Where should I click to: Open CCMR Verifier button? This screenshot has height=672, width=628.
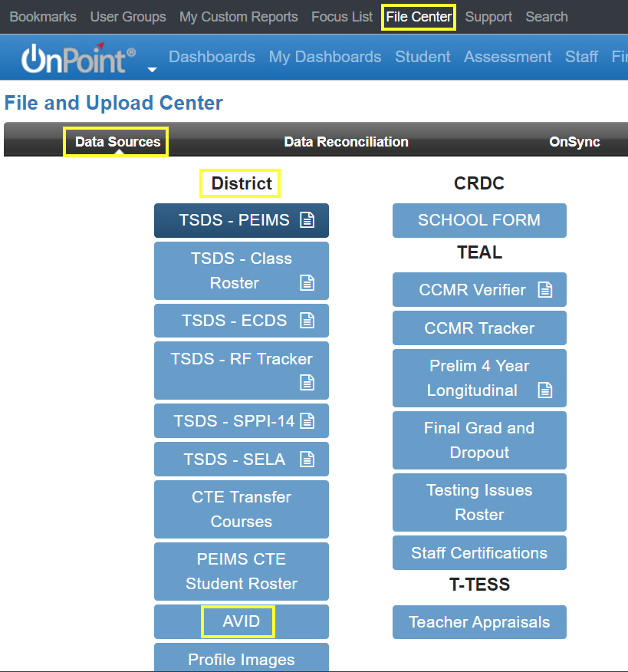[x=479, y=290]
